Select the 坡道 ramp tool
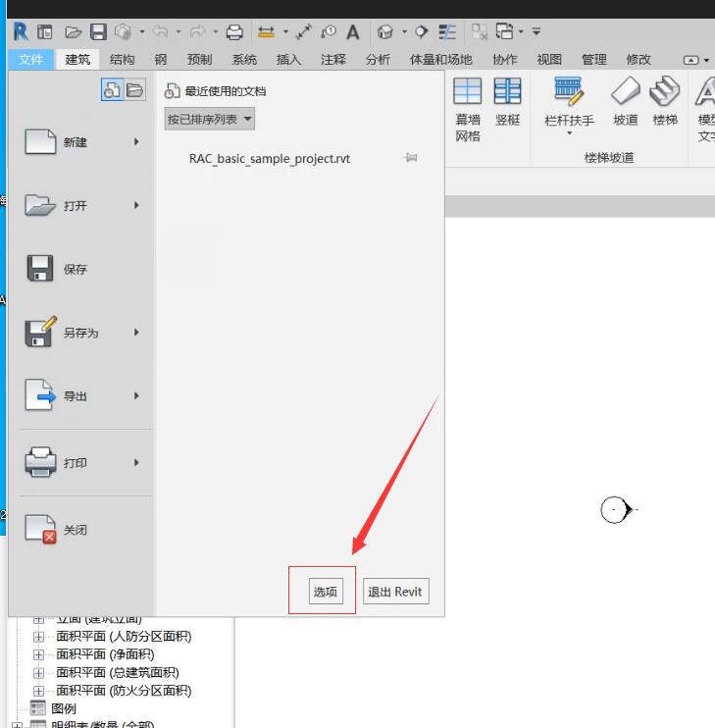This screenshot has width=715, height=728. click(625, 102)
